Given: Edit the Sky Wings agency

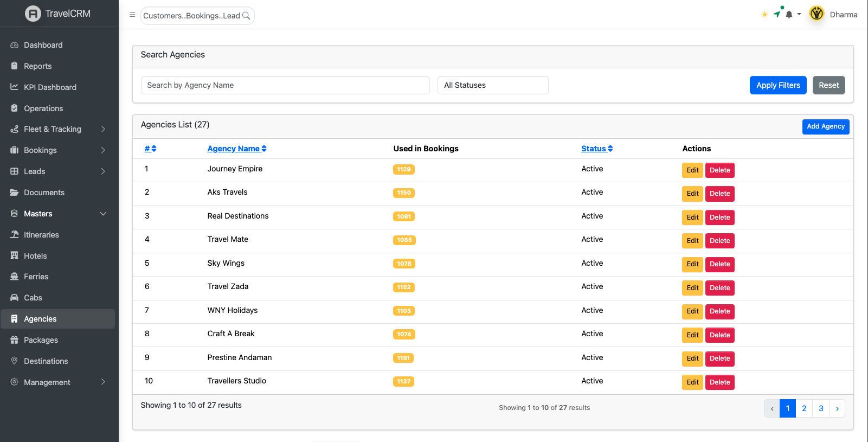Looking at the screenshot, I should click(692, 264).
